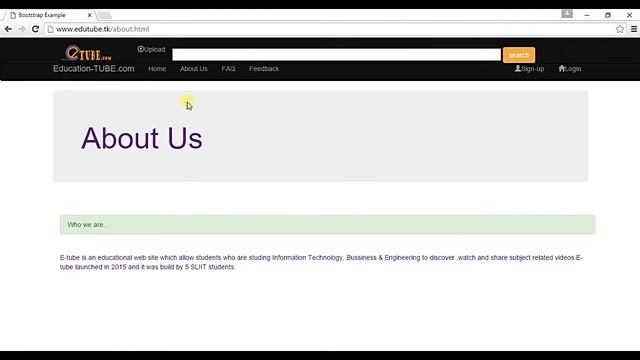The image size is (640, 360).
Task: Click the page icon in address bar
Action: [50, 29]
